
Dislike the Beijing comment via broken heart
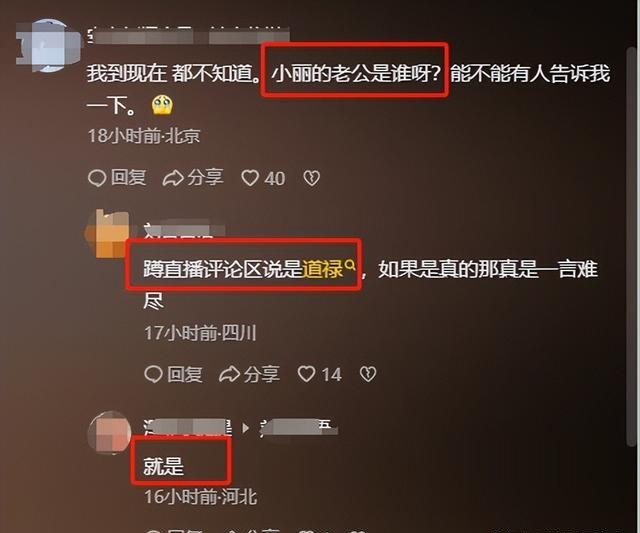tap(312, 178)
